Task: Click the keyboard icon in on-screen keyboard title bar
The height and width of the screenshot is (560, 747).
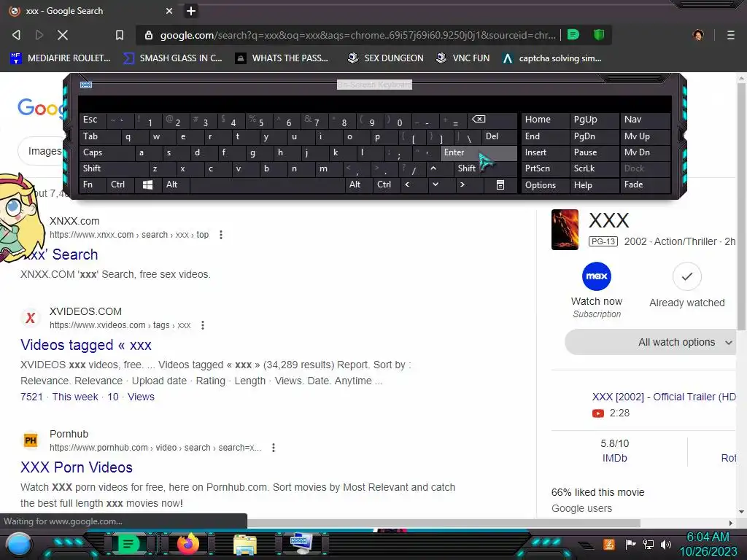Action: [x=86, y=85]
